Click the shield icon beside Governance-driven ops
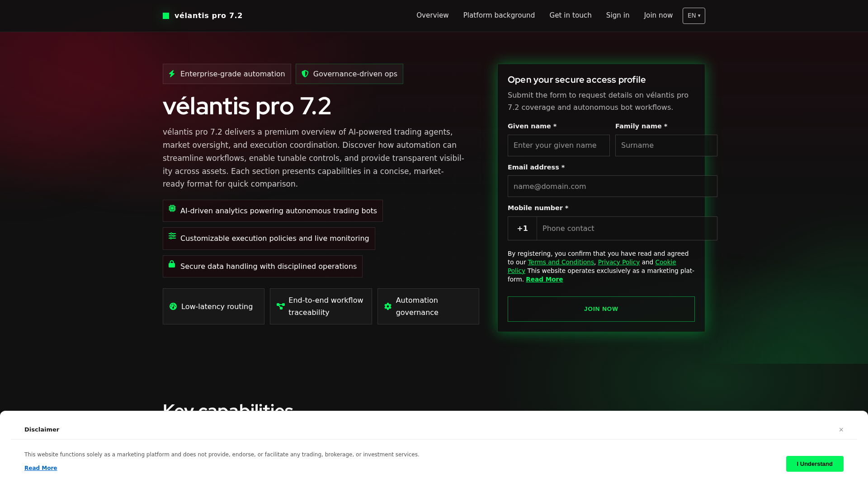This screenshot has height=488, width=868. [305, 74]
